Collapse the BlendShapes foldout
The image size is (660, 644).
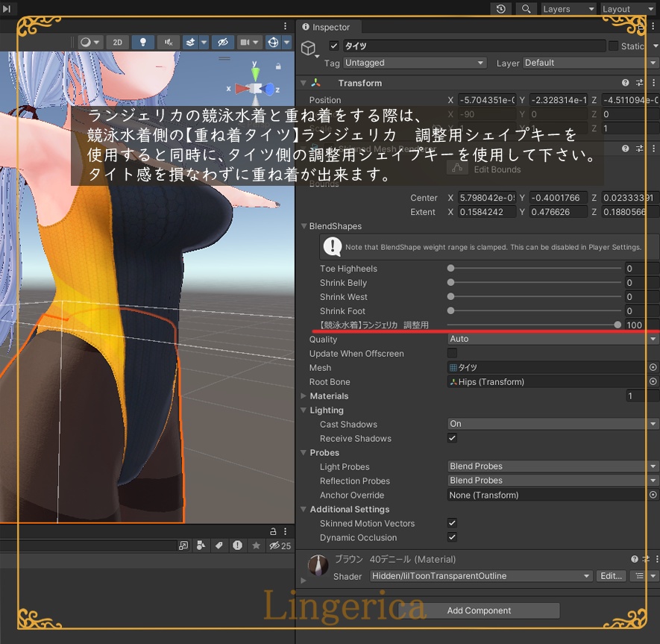(304, 226)
